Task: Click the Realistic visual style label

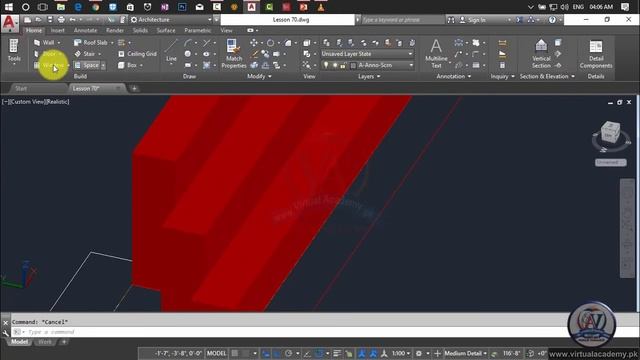Action: (x=58, y=102)
